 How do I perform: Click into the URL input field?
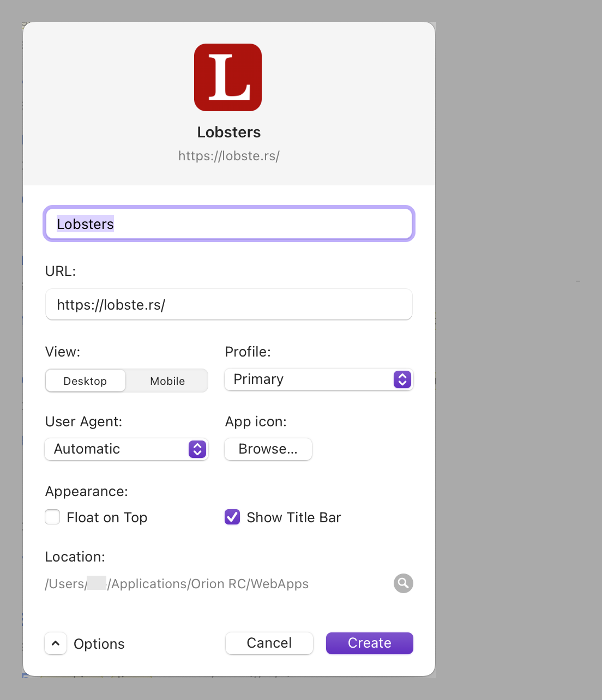click(x=229, y=305)
